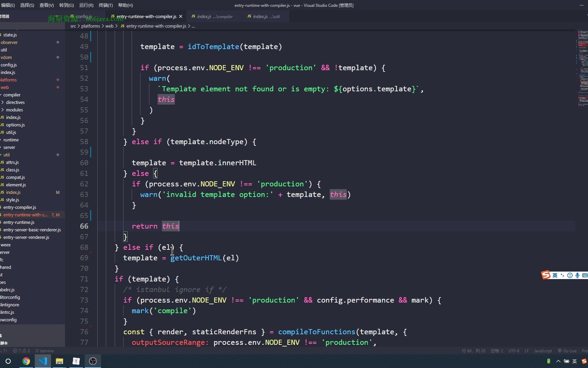Viewport: 588px width, 368px height.
Task: Close the entry-runtime-with-compiler.js tab
Action: [181, 16]
